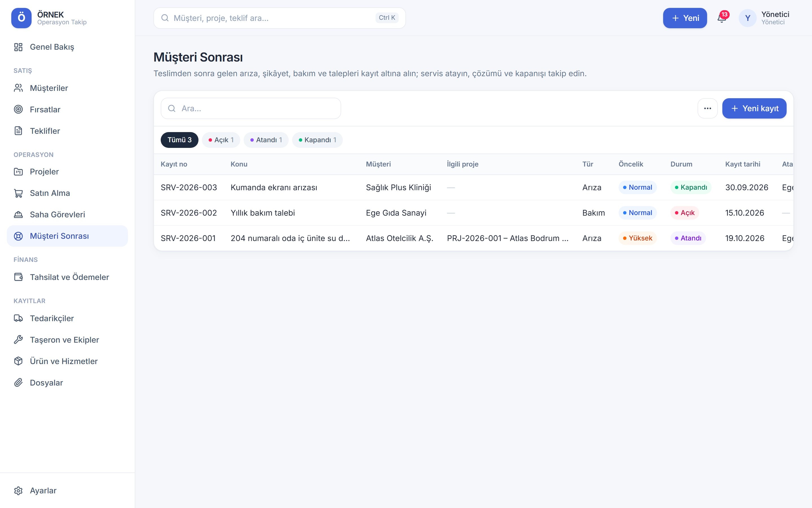Open the Genel Bakış dashboard icon
This screenshot has height=508, width=812.
tap(18, 47)
